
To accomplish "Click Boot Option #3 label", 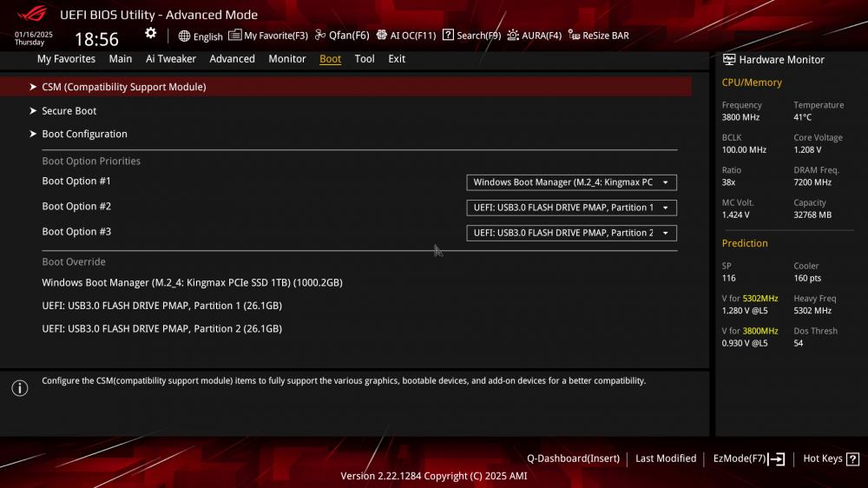I will (x=76, y=232).
